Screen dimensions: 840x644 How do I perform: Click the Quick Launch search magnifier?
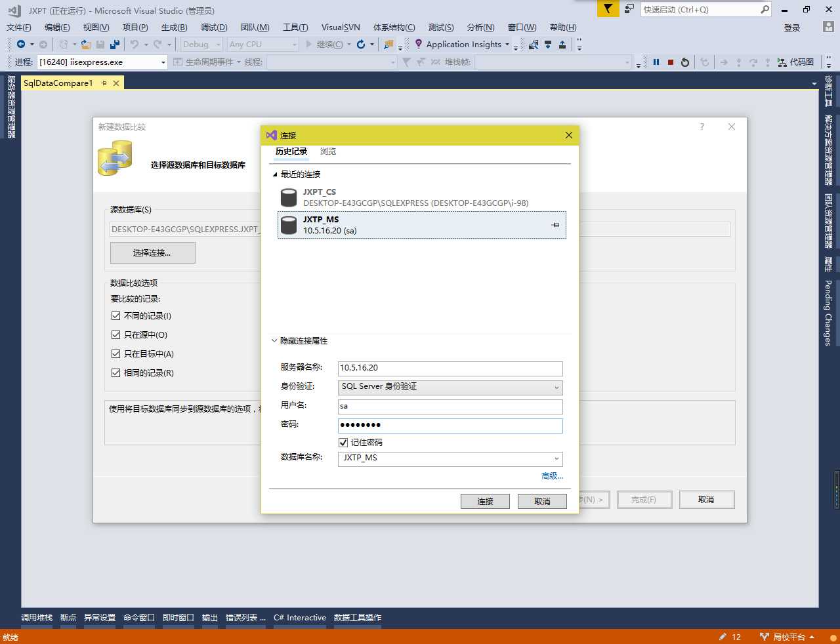765,9
